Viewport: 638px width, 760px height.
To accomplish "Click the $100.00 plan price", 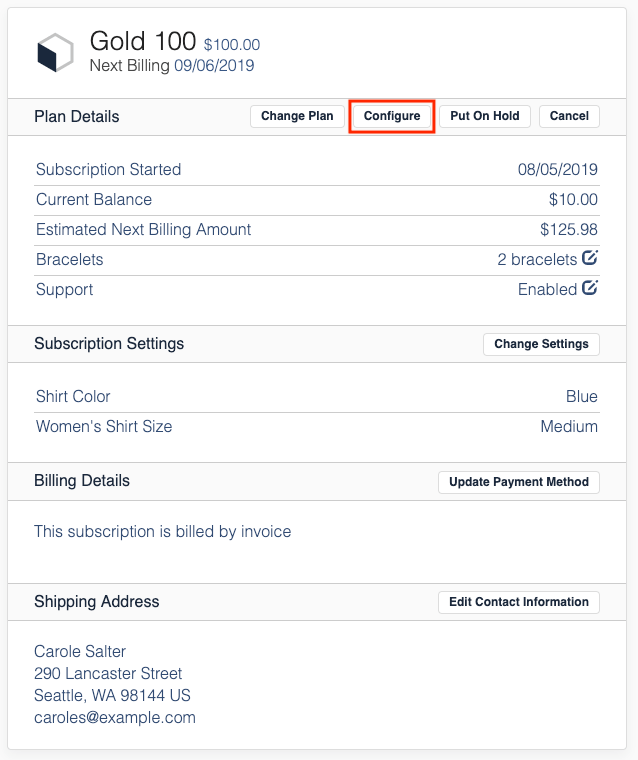I will (232, 45).
